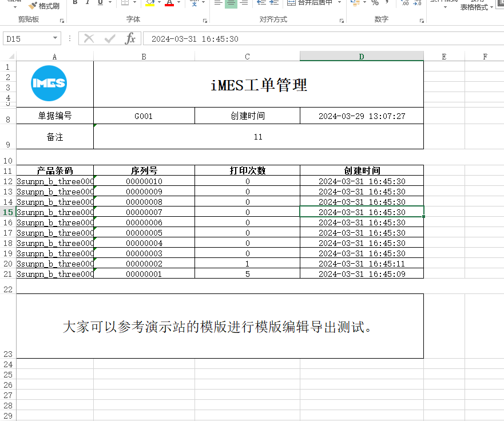
Task: Click the iMES logo image
Action: [x=49, y=84]
